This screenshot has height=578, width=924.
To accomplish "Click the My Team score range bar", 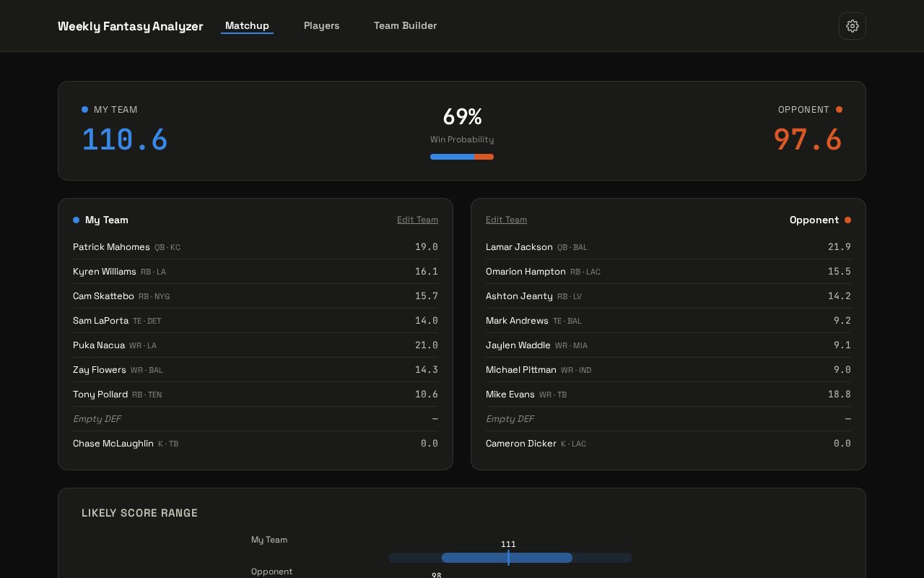I will pyautogui.click(x=510, y=558).
